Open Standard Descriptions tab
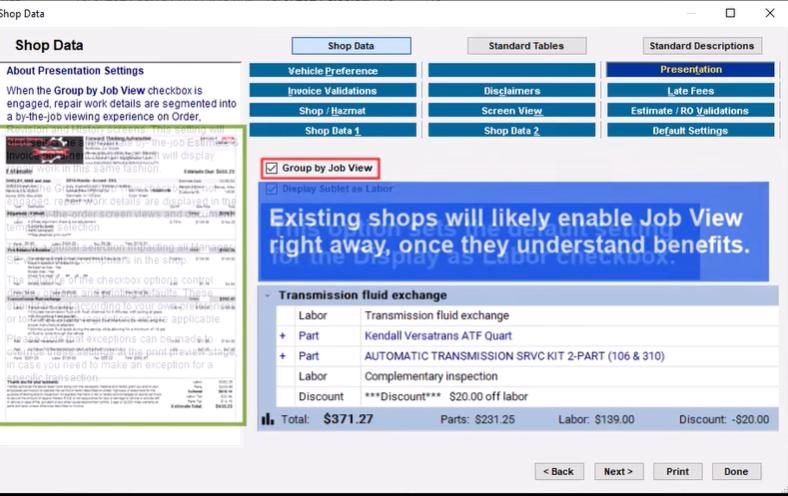Viewport: 788px width, 496px height. tap(702, 46)
